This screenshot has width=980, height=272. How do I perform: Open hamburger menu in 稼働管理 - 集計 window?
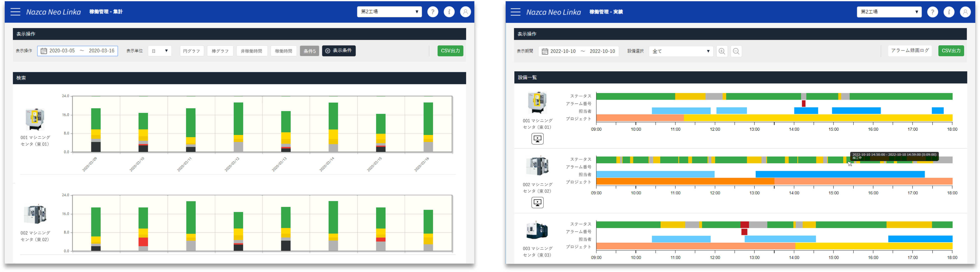pos(15,12)
